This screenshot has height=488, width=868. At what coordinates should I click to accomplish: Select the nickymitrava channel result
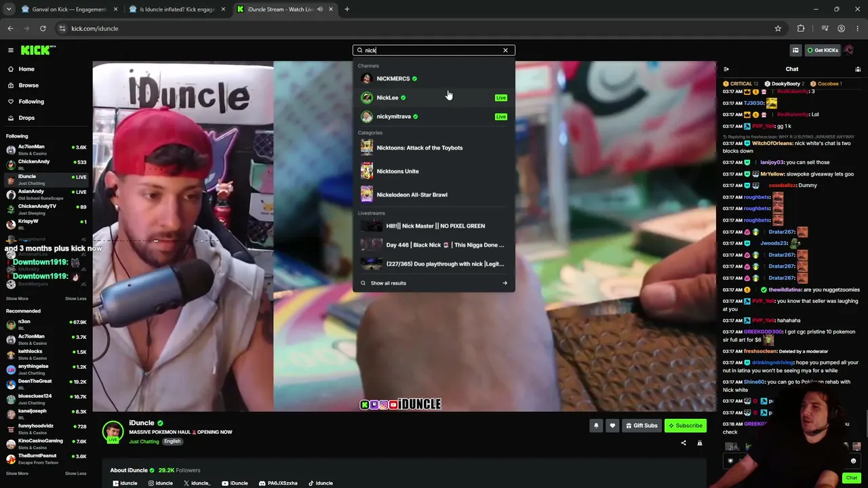pyautogui.click(x=434, y=117)
